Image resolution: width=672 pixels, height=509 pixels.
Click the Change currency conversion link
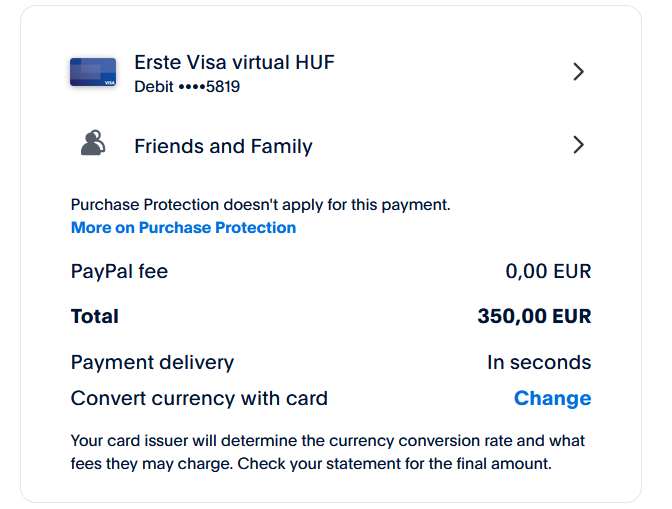552,398
